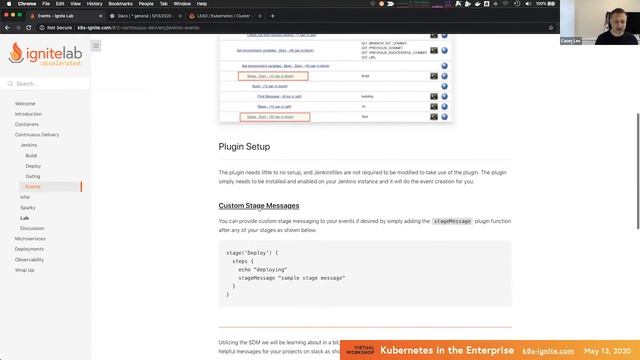This screenshot has width=640, height=360.
Task: Close the LEAD Kubernetes Cluster tab
Action: coord(260,16)
